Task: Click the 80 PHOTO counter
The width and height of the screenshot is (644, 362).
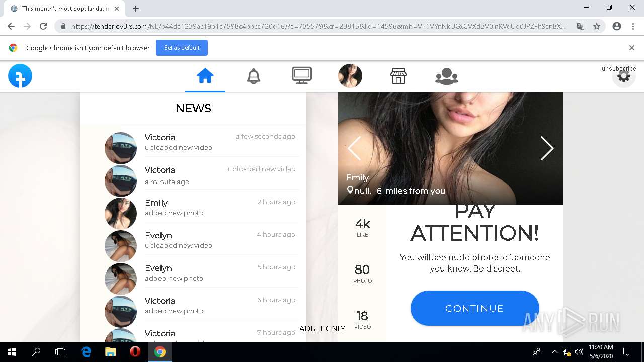Action: 362,274
